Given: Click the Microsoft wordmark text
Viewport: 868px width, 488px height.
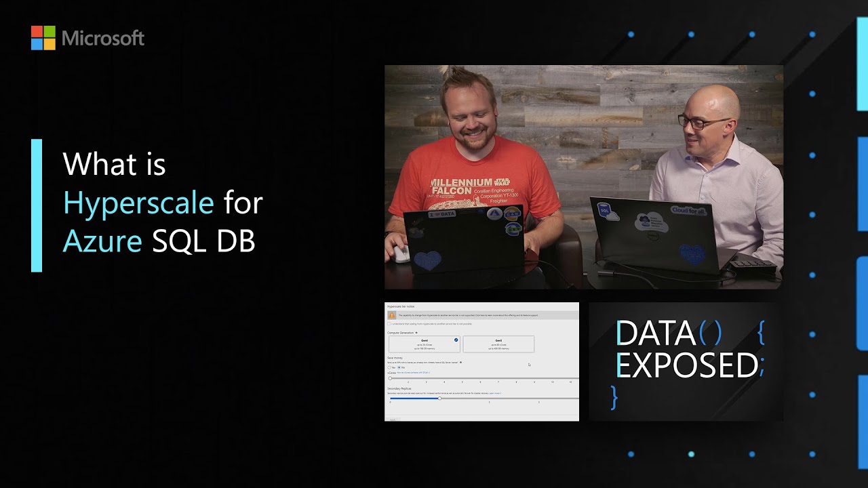Looking at the screenshot, I should 103,39.
